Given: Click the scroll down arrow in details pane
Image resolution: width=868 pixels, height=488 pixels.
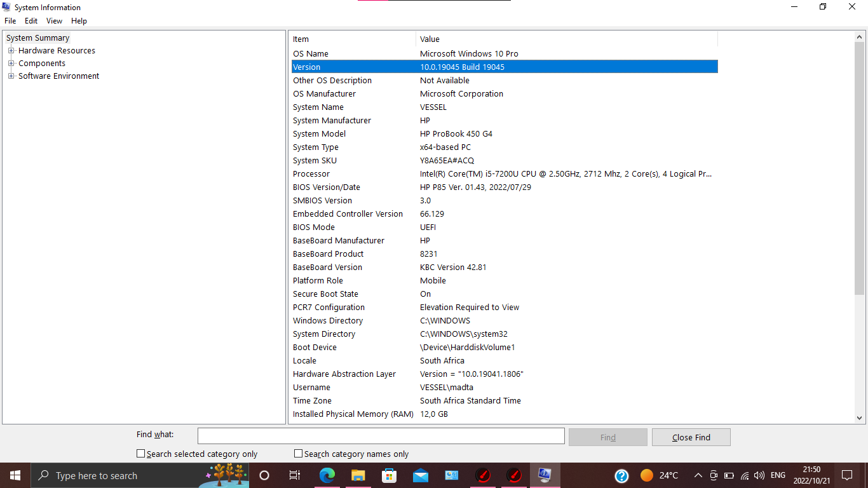Looking at the screenshot, I should pyautogui.click(x=859, y=418).
